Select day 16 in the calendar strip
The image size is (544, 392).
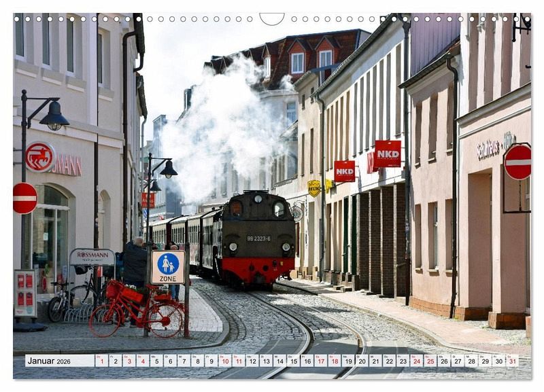[x=307, y=361]
